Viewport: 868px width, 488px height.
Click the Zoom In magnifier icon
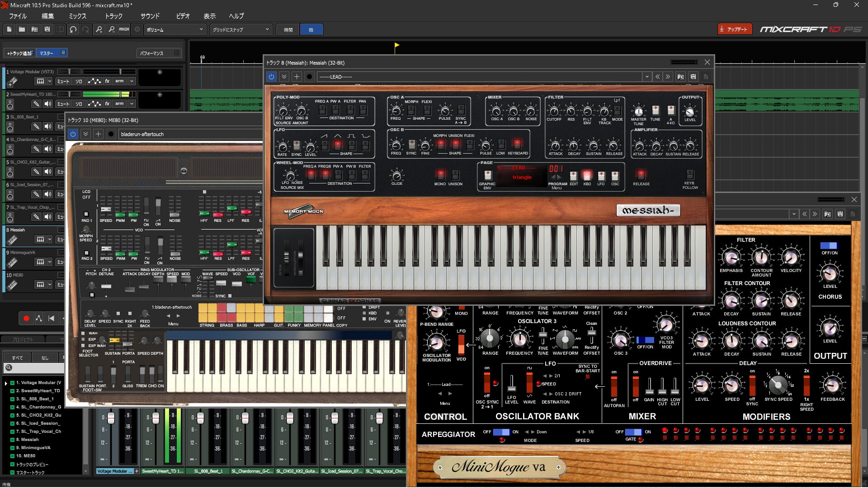99,29
